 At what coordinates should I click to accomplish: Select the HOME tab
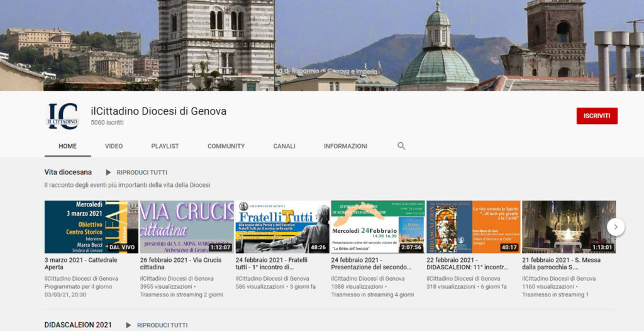[67, 146]
